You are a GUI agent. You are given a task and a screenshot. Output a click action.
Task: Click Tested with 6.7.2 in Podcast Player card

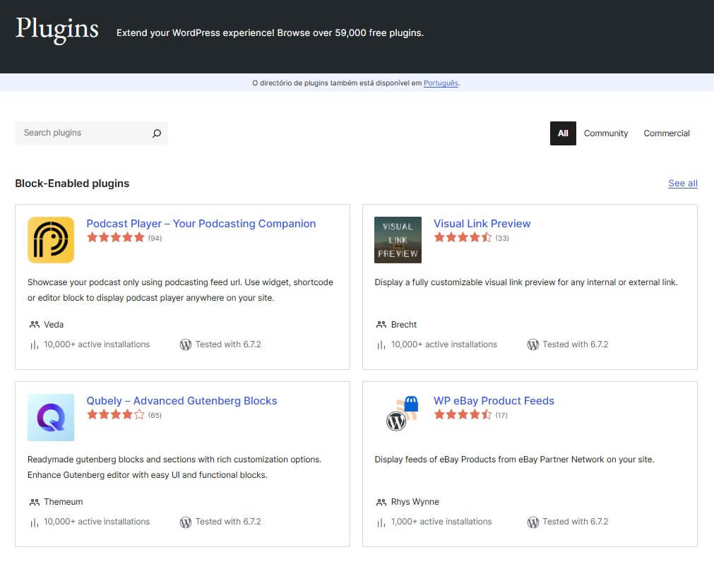[x=228, y=344]
